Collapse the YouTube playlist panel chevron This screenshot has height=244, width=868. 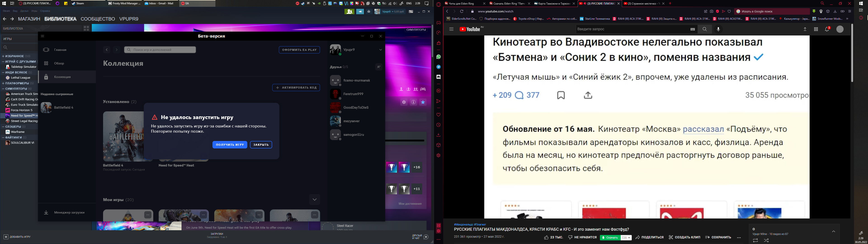point(834,232)
